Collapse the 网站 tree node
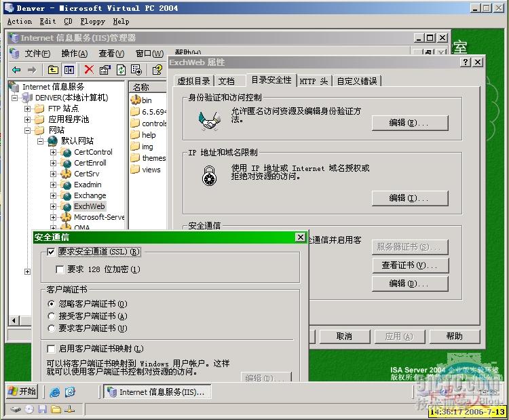Image resolution: width=509 pixels, height=420 pixels. pyautogui.click(x=28, y=130)
